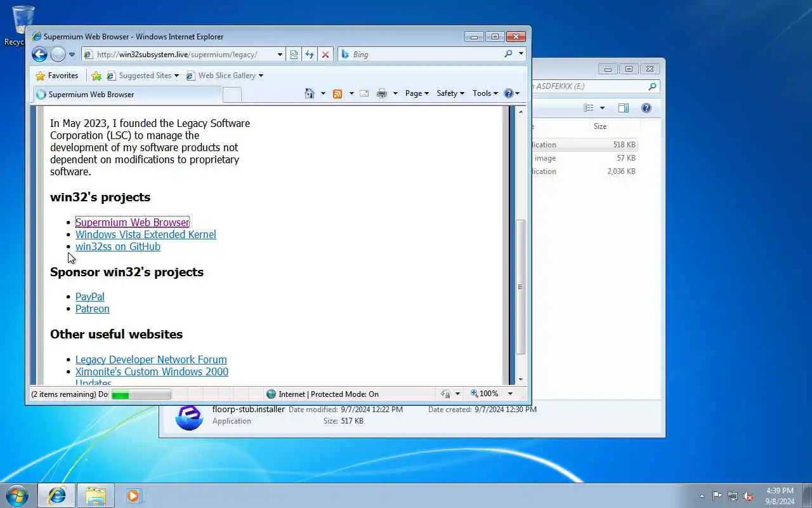Open the Tools menu
Image resolution: width=812 pixels, height=508 pixels.
[485, 93]
